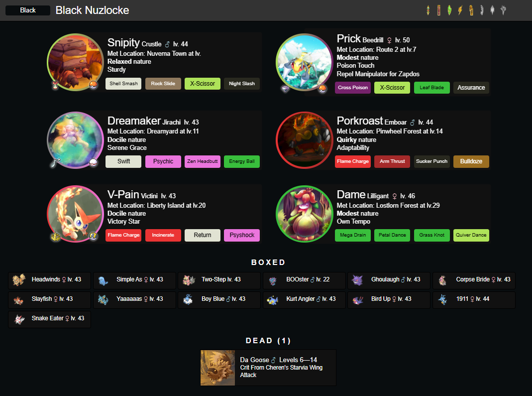Open the Da Goose dead Pokémon thumbnail
This screenshot has height=396, width=532.
pos(218,368)
